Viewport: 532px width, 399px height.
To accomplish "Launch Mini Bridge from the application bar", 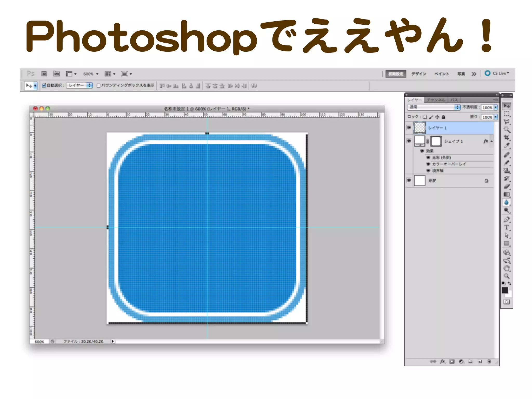I will click(x=56, y=74).
